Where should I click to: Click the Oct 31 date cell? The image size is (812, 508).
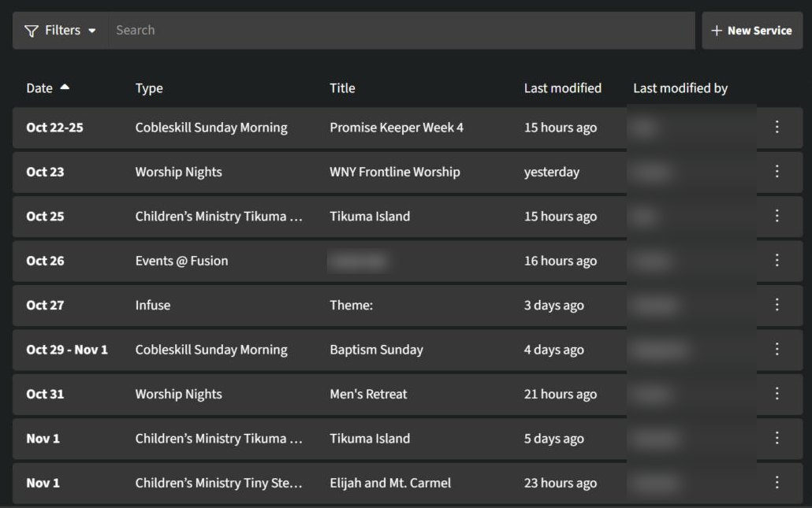click(45, 395)
